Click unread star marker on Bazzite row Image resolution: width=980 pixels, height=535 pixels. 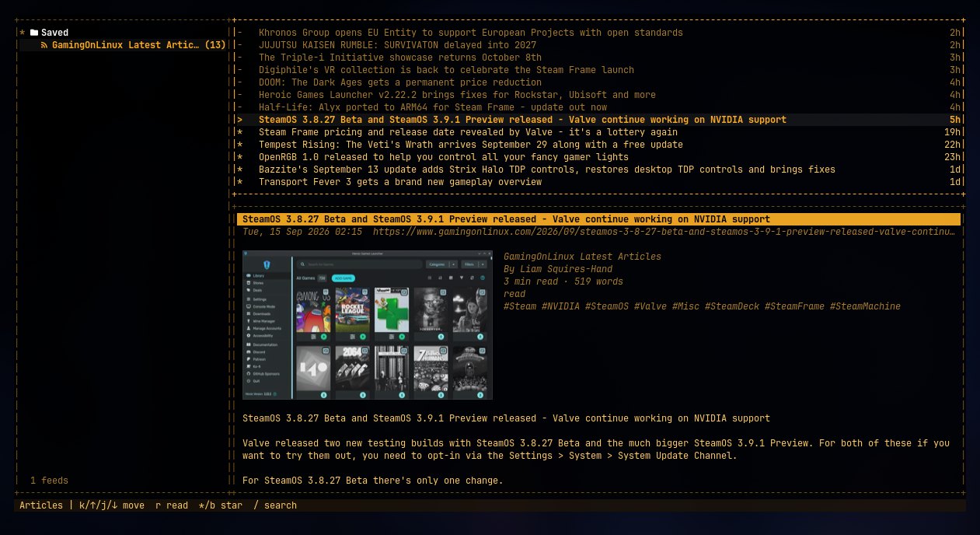pos(240,170)
